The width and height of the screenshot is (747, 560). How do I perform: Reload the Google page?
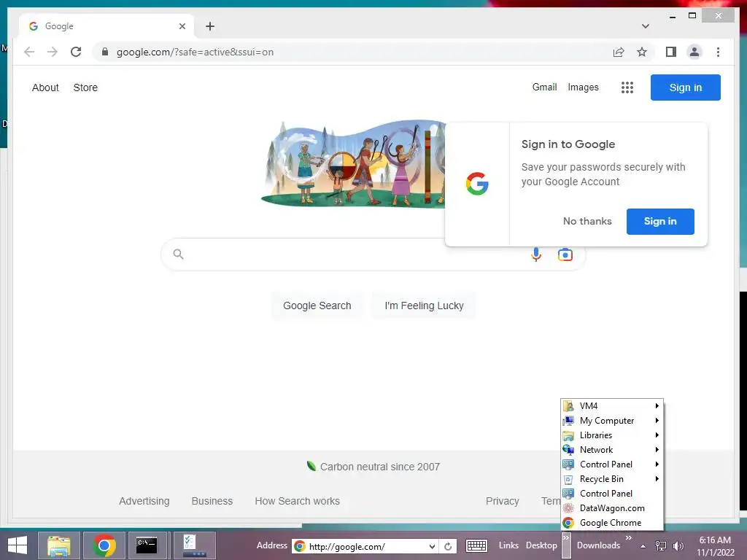[76, 52]
